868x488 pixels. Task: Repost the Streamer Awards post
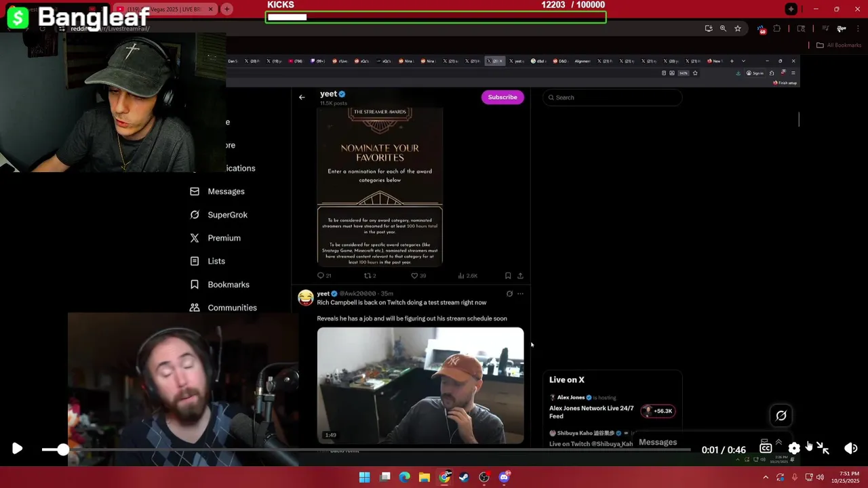click(370, 276)
